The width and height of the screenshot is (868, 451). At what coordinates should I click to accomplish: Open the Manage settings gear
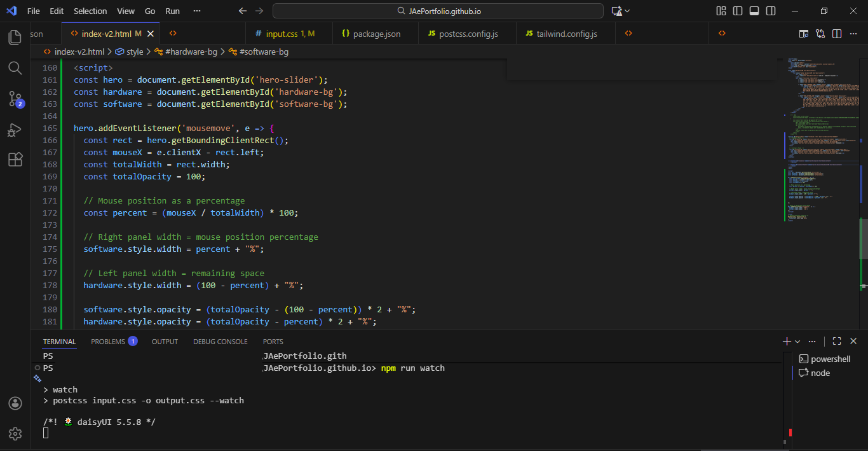click(x=15, y=434)
